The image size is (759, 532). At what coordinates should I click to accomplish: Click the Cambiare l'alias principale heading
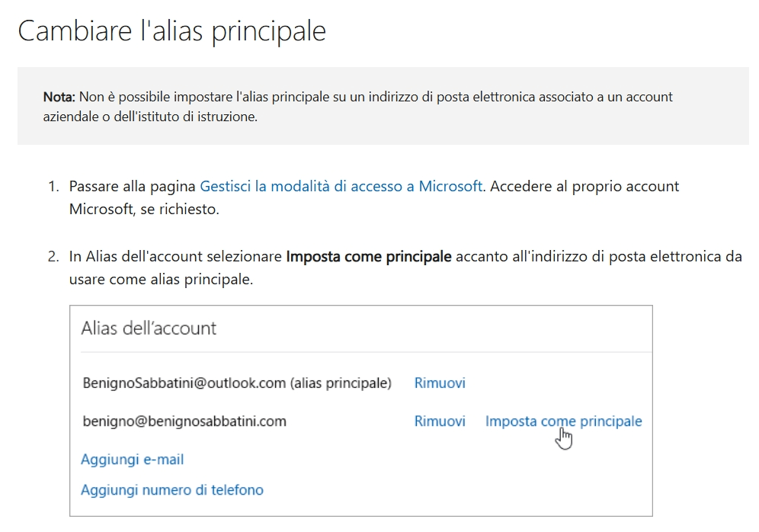171,31
